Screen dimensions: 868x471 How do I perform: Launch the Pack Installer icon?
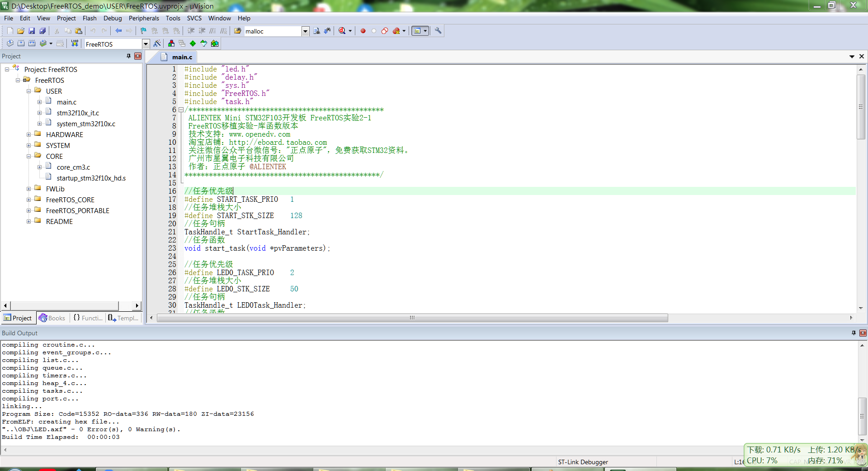[215, 43]
